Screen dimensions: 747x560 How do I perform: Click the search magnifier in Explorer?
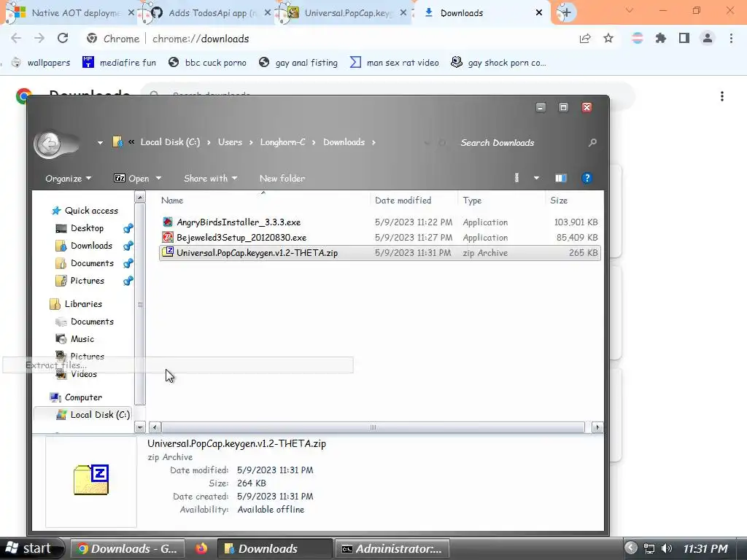point(592,142)
